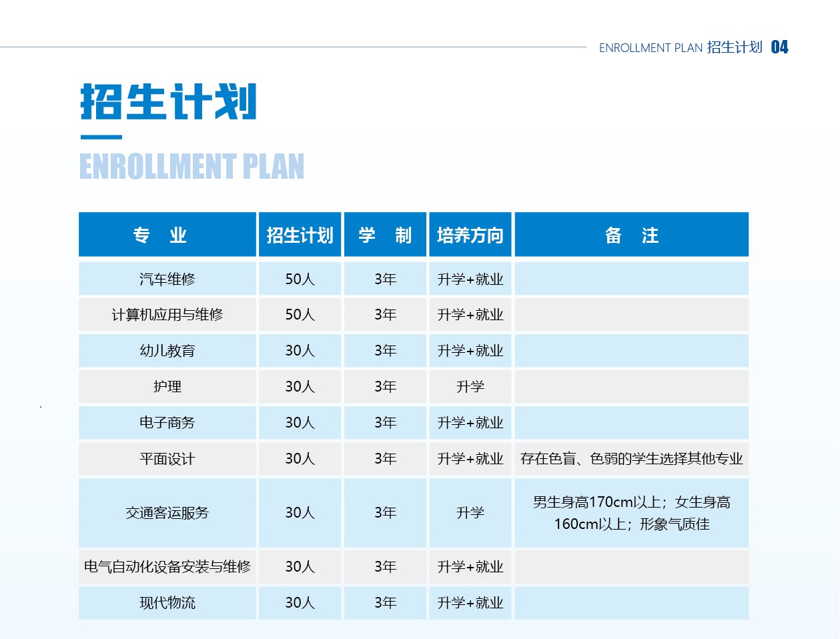Click the 专业 column header
Screen dimensions: 840x639
point(167,234)
